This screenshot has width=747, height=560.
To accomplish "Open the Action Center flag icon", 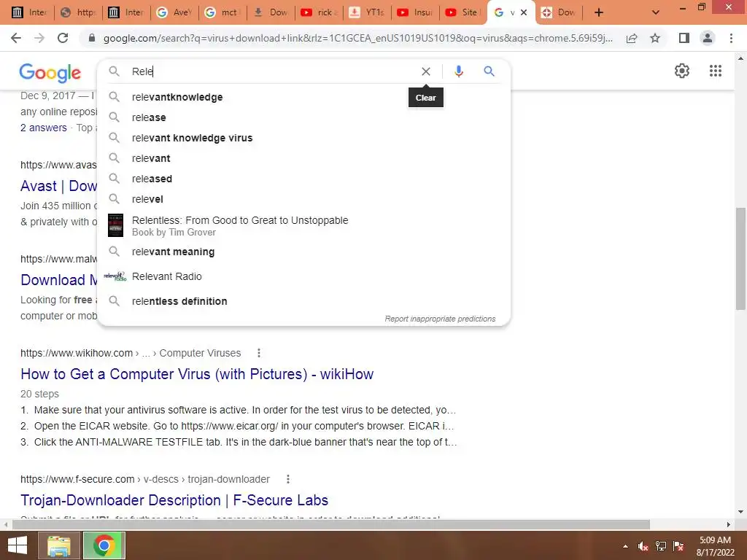I will pos(678,546).
